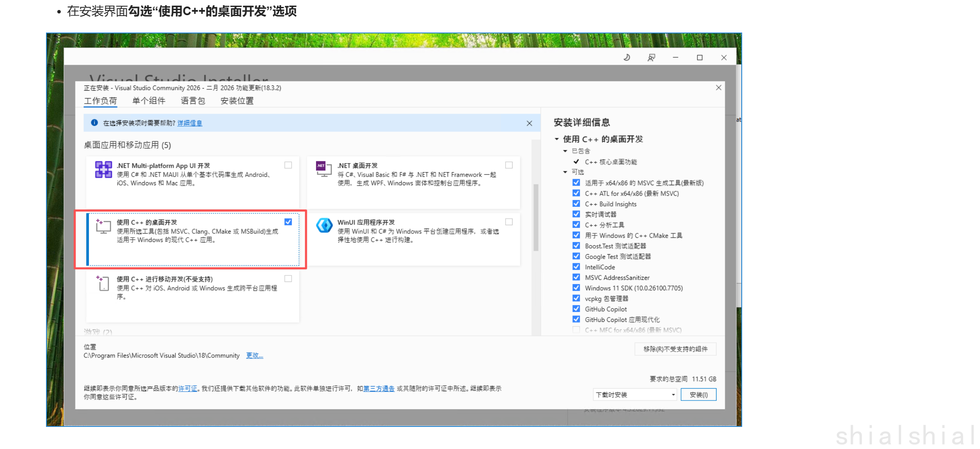The height and width of the screenshot is (449, 980).
Task: Uncheck 用于 Windows 的 C++ CMake 工具
Action: pyautogui.click(x=576, y=235)
